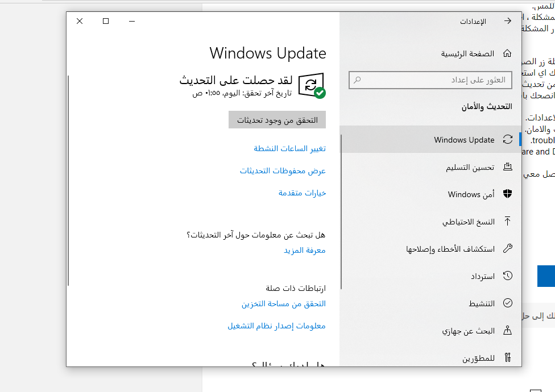Screen dimensions: 555x392
Task: Click the هل تبحث عن معلومات question text
Action: [x=256, y=235]
